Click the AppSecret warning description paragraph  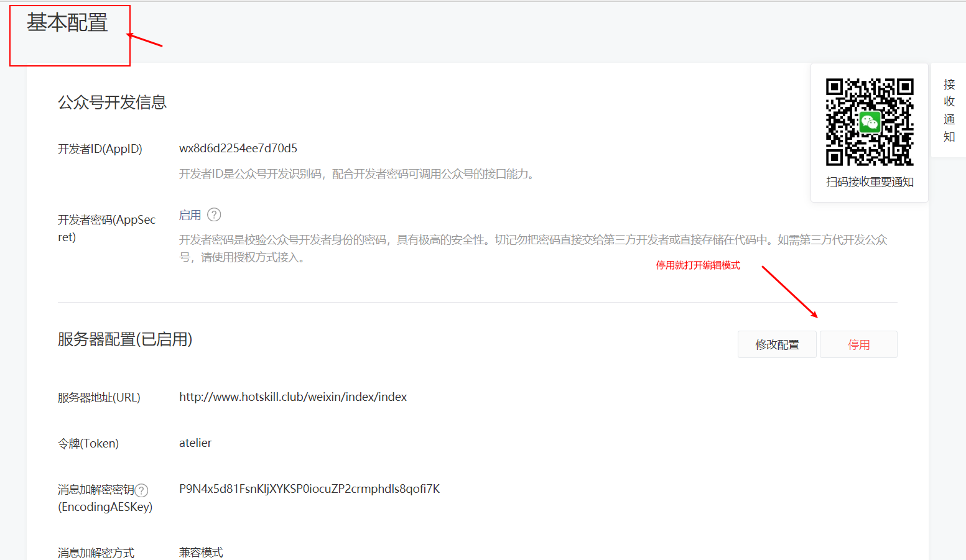pyautogui.click(x=533, y=248)
